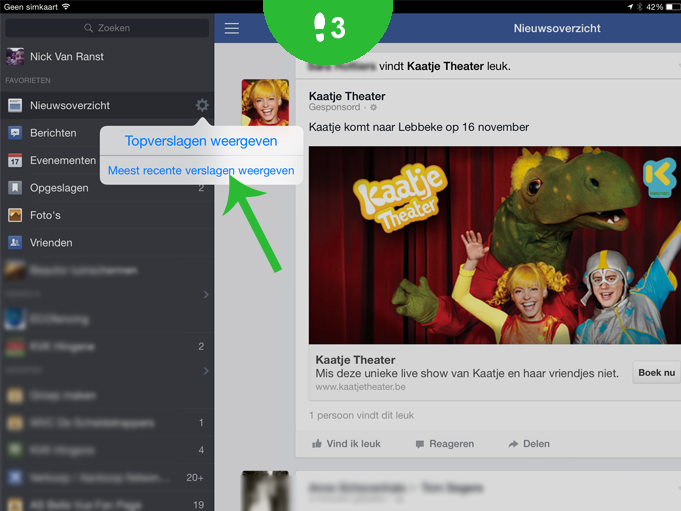Open Nick Van Ranst profile
Viewport: 681px width, 511px height.
[x=107, y=56]
